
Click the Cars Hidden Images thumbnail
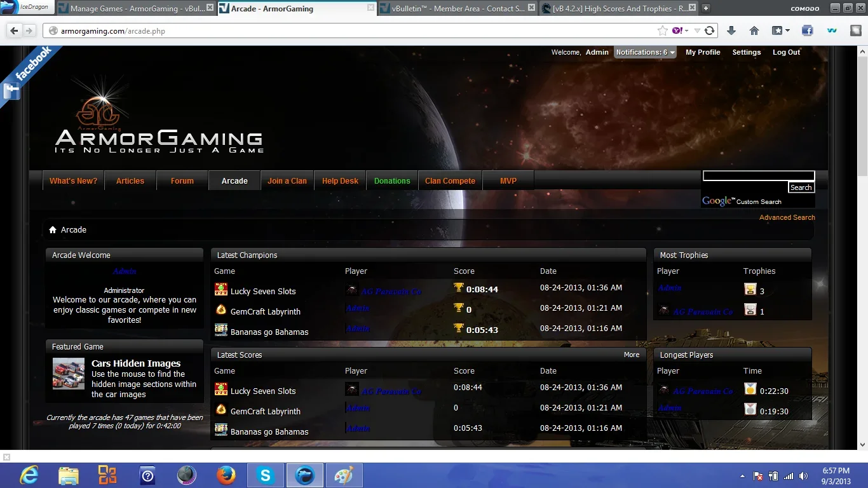(69, 374)
